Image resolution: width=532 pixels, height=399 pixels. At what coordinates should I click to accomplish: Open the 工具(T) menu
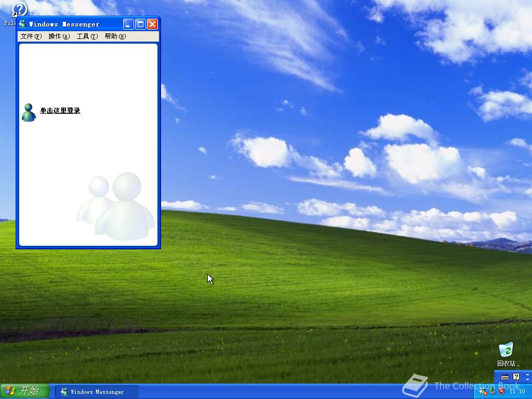coord(87,36)
